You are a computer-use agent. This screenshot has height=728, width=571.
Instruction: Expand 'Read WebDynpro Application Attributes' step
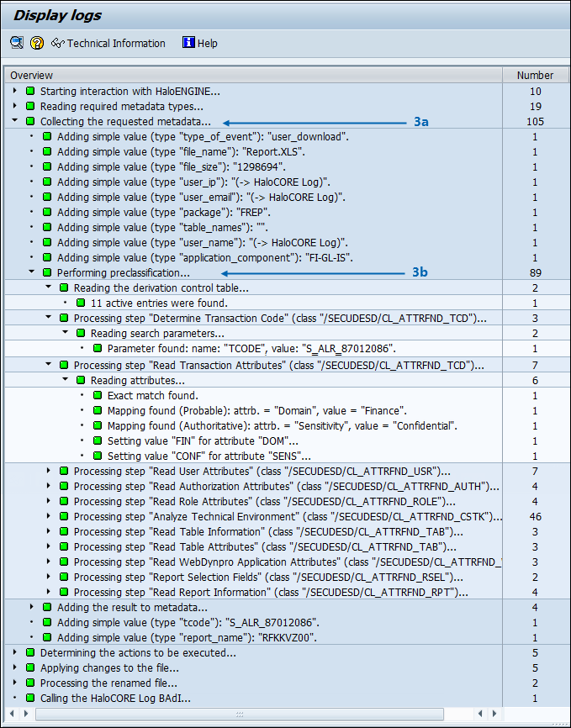(48, 562)
